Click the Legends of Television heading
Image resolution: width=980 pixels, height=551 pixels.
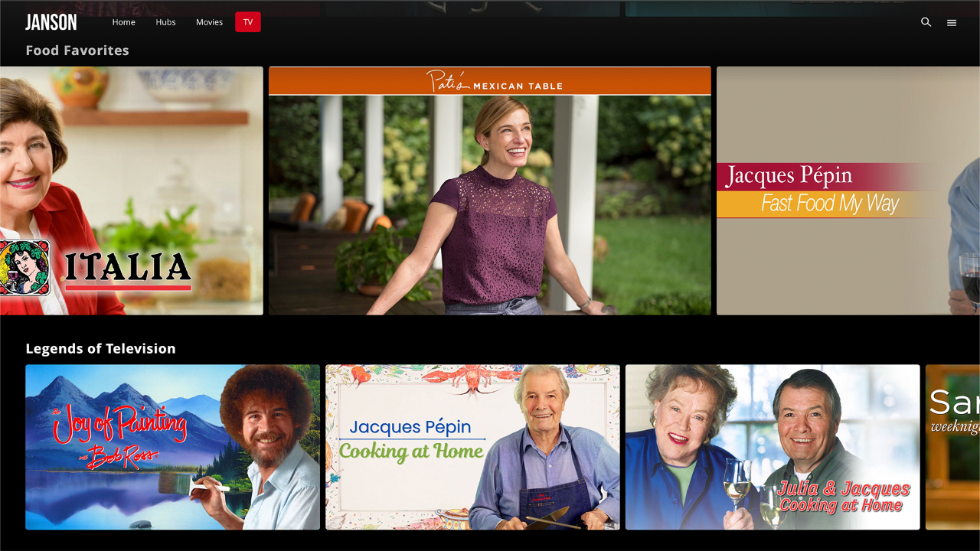click(x=101, y=349)
